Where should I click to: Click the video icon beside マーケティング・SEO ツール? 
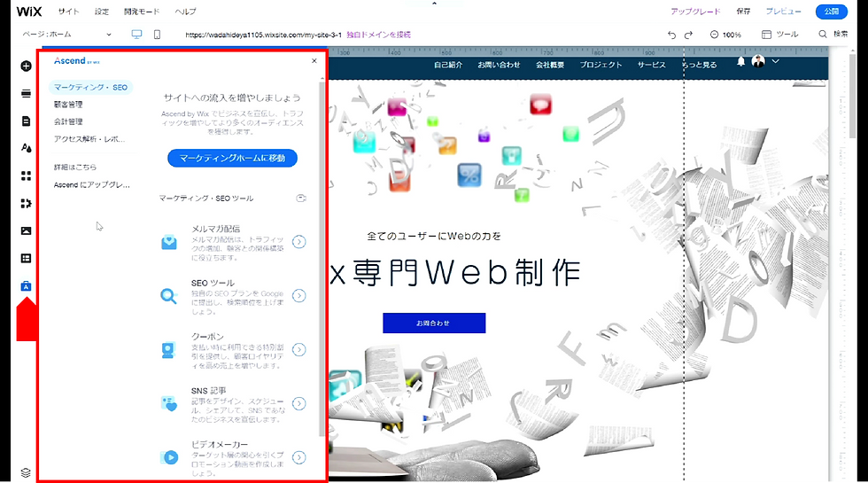[x=301, y=199]
